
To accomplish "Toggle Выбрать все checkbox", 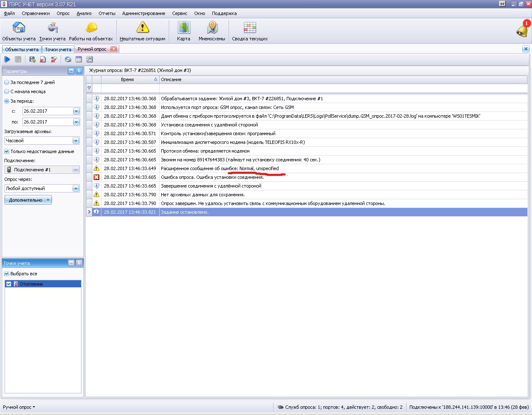I will [x=7, y=274].
